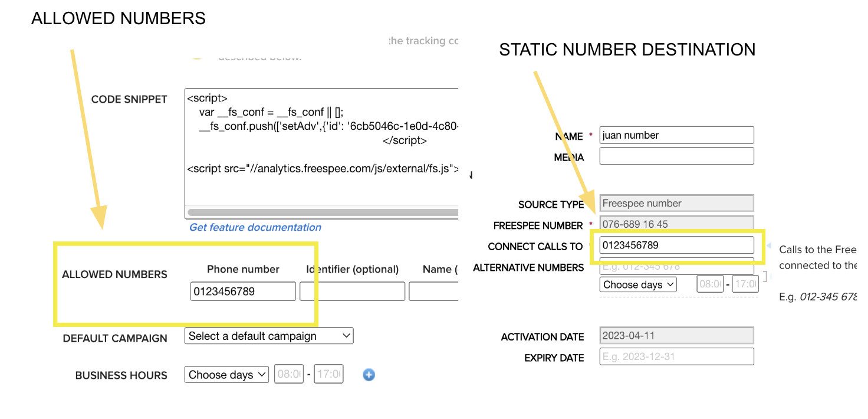Viewport: 868px width, 419px height.
Task: Click the help text starting Calls to the Free
Action: click(x=818, y=257)
